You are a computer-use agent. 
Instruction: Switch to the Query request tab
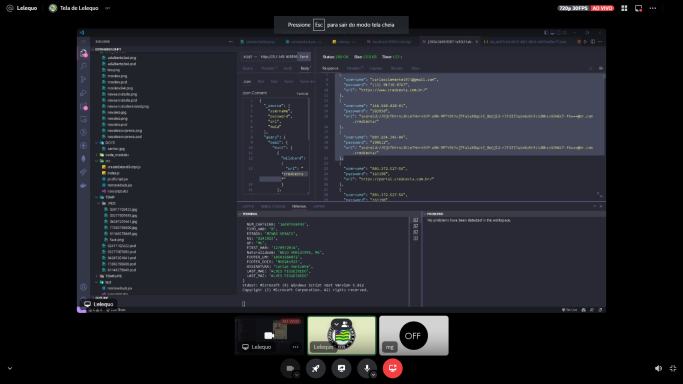[x=247, y=68]
